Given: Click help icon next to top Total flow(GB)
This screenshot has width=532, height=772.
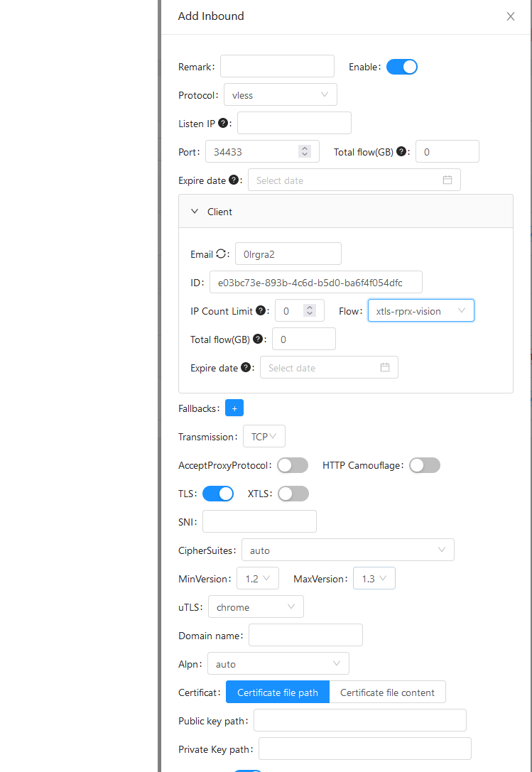Looking at the screenshot, I should [401, 151].
